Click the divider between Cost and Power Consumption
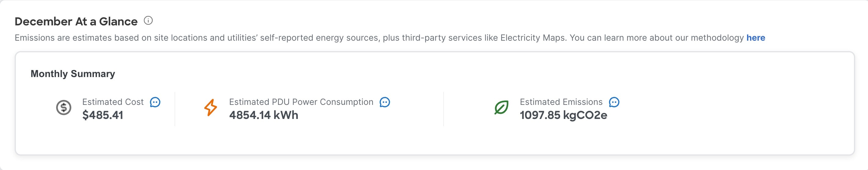The height and width of the screenshot is (170, 868). [x=175, y=109]
